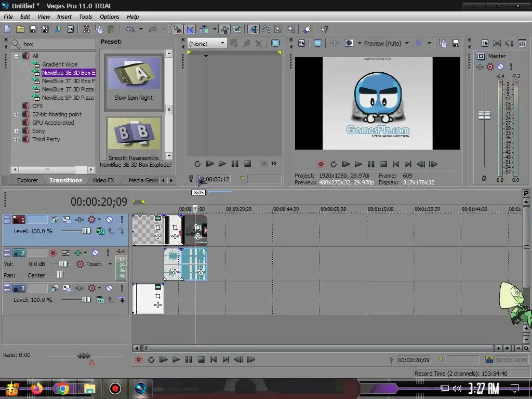Solo audio track 2
The width and height of the screenshot is (532, 399).
pyautogui.click(x=108, y=253)
